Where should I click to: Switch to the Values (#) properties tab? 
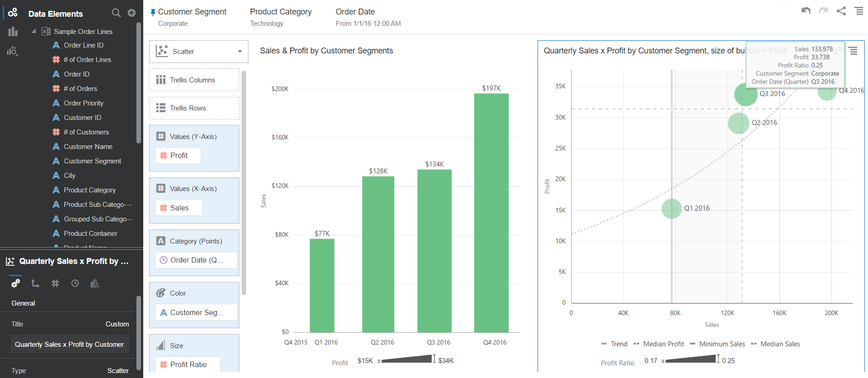coord(55,283)
